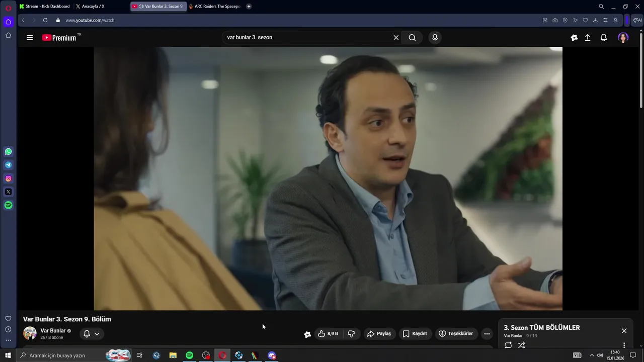Image resolution: width=644 pixels, height=362 pixels.
Task: Open YouTube account avatar menu
Action: pyautogui.click(x=623, y=38)
